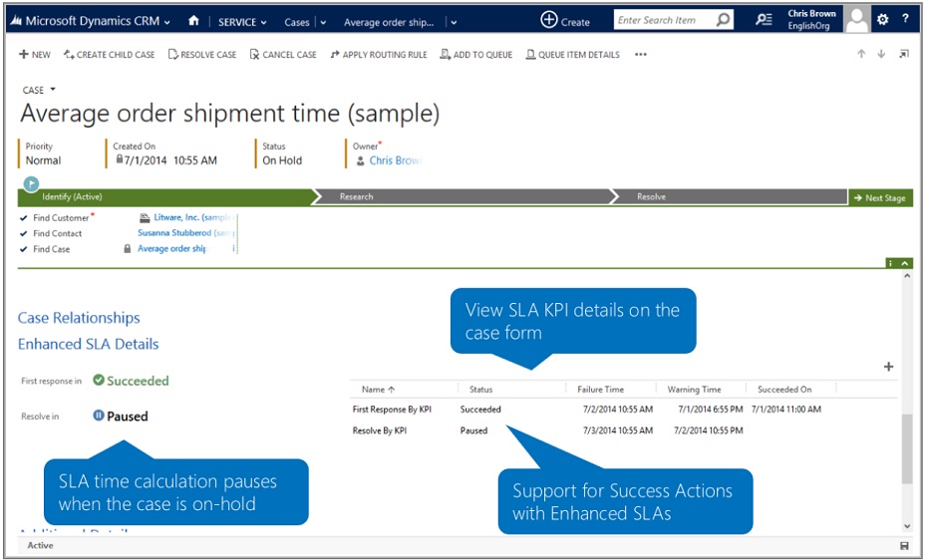Open process options icon beside collapse chevron

[x=891, y=263]
